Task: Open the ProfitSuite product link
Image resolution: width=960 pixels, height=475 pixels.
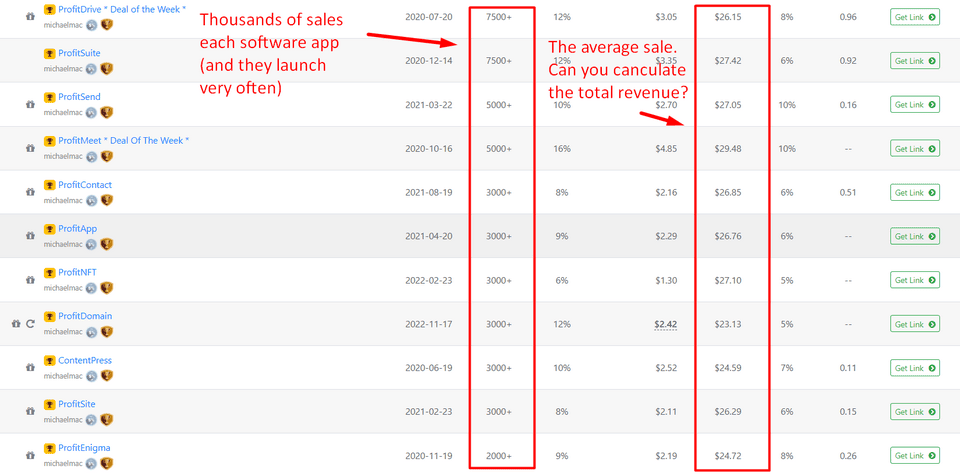Action: click(x=80, y=53)
